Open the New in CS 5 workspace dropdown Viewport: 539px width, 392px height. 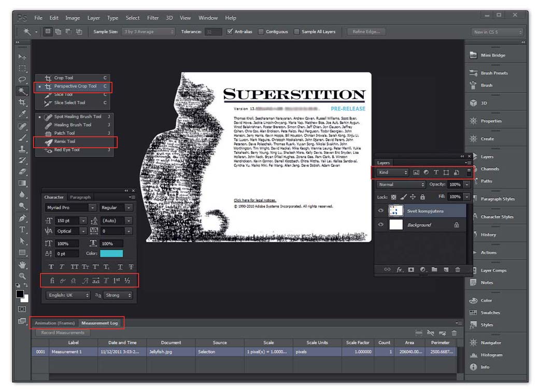coord(497,32)
